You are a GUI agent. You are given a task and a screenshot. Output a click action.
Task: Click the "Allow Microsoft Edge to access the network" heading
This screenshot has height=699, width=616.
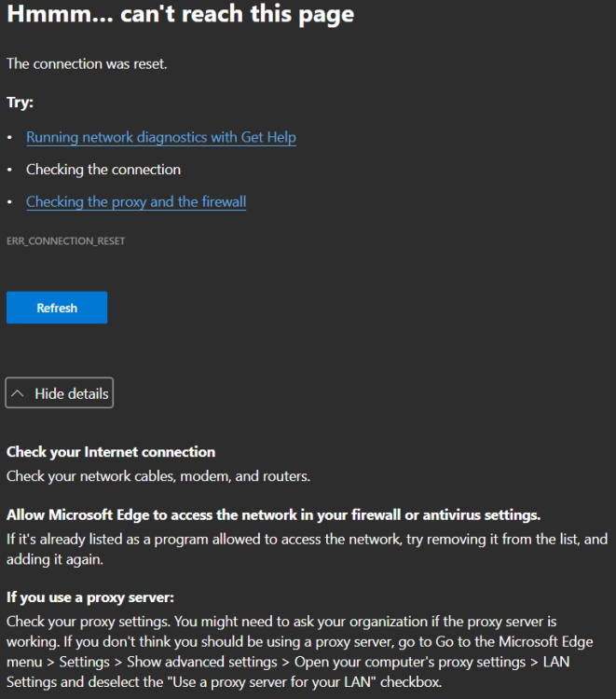(273, 515)
